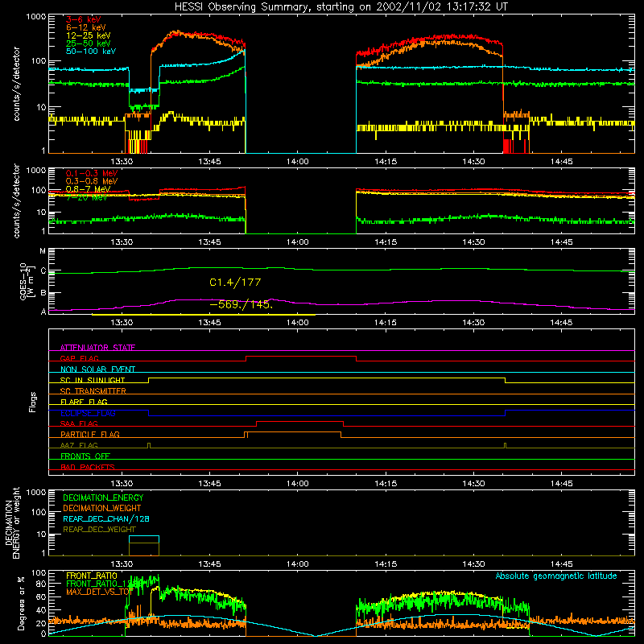Click 14:45 tick under the MeV count-rate plot
Image resolution: width=644 pixels, height=644 pixels.
[561, 242]
